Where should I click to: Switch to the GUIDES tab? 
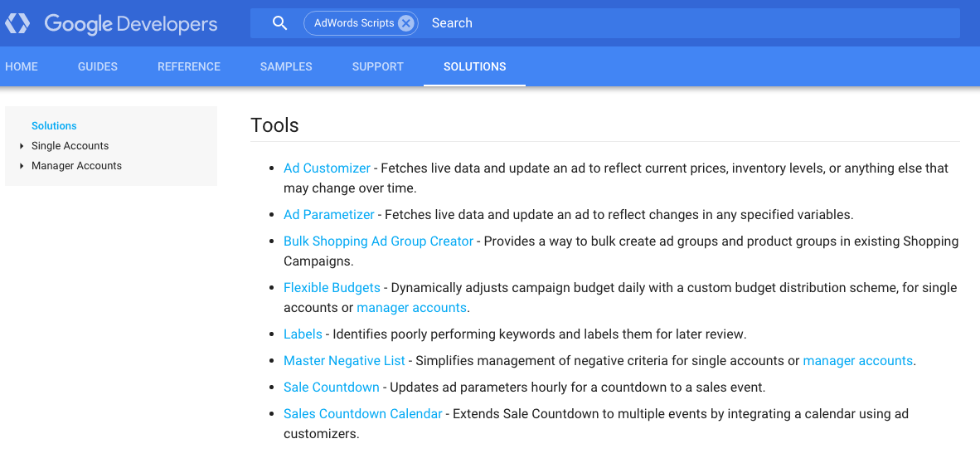point(98,66)
